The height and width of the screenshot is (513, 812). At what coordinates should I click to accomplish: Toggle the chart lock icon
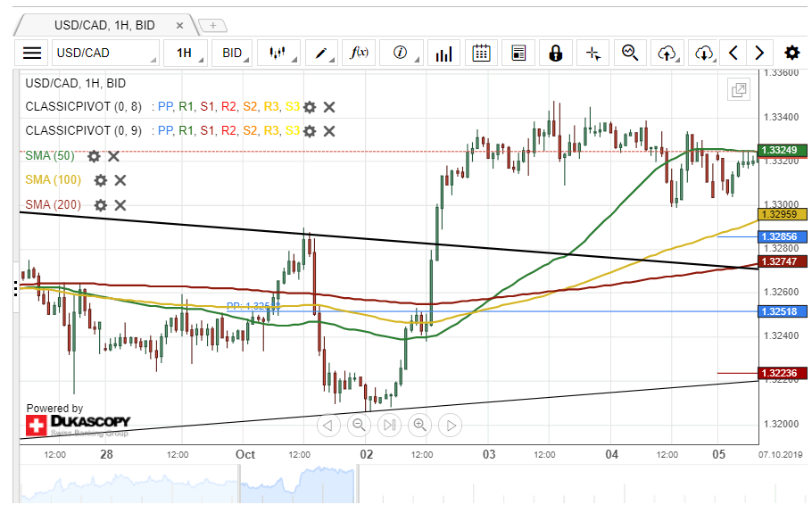556,53
